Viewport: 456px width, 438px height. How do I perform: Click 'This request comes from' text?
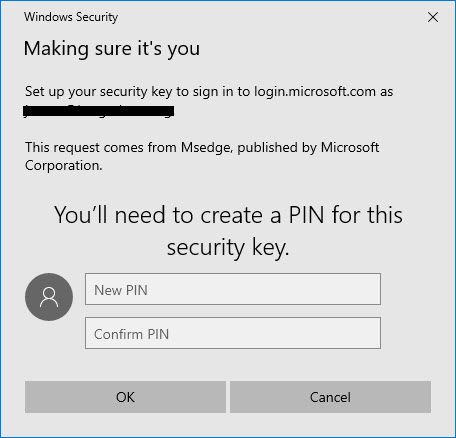(x=101, y=147)
